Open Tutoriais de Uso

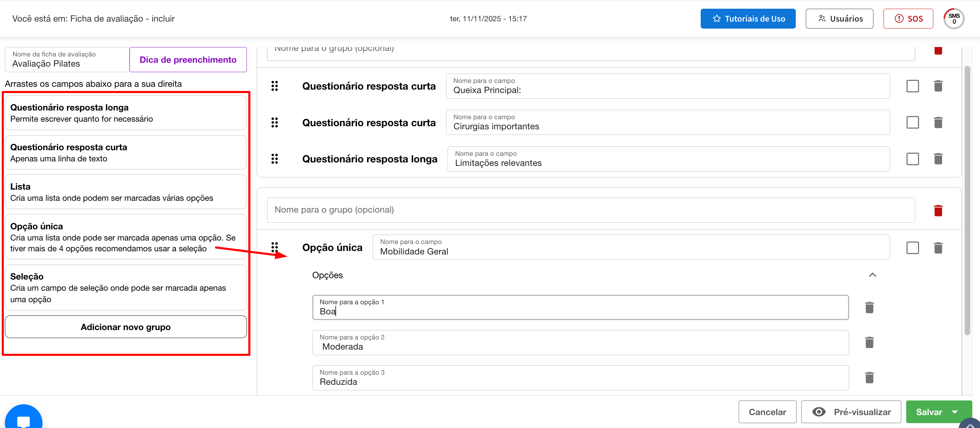[748, 19]
